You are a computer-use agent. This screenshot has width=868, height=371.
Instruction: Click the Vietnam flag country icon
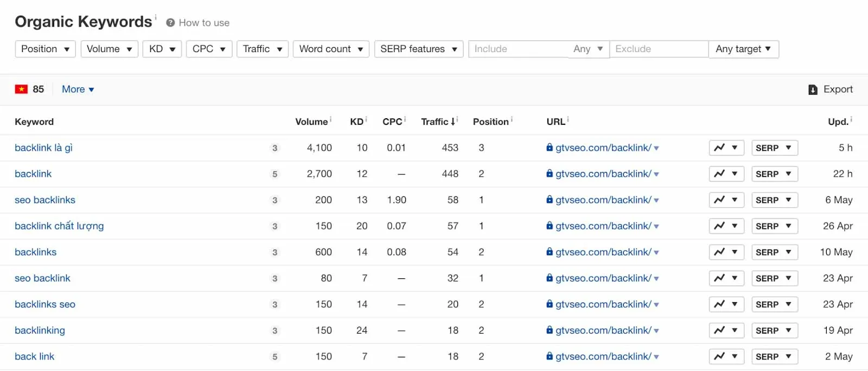pyautogui.click(x=21, y=89)
